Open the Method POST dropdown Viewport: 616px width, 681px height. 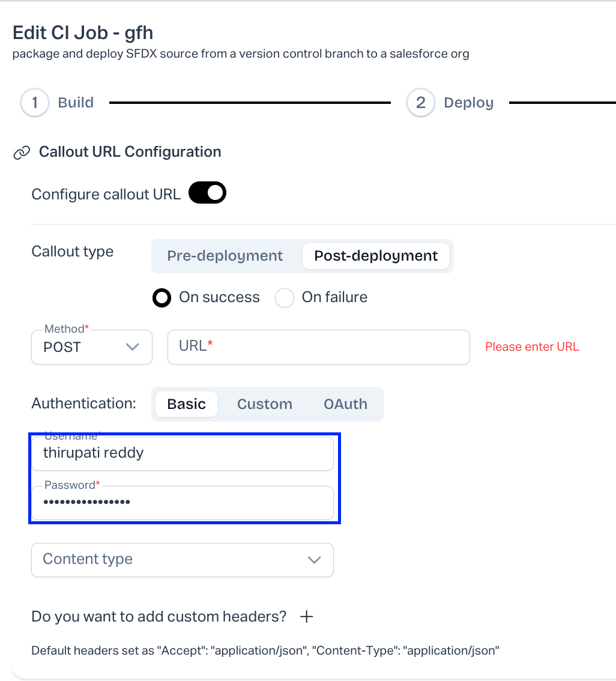[x=91, y=347]
